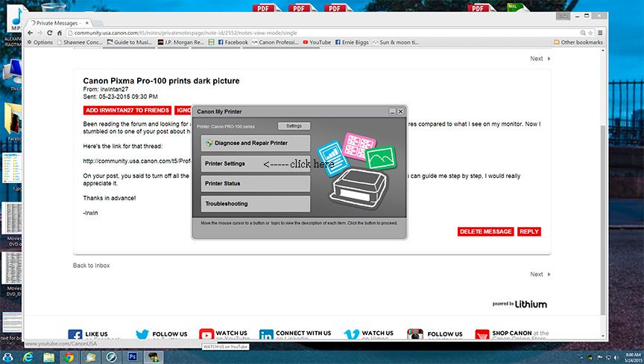Open the YouTube Watch Us icon
The width and height of the screenshot is (644, 364).
[x=206, y=336]
